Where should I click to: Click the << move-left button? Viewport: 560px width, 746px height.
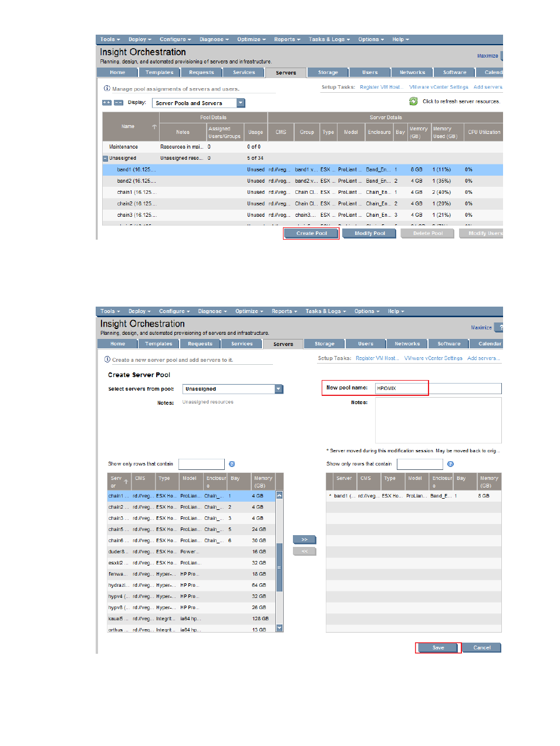304,552
